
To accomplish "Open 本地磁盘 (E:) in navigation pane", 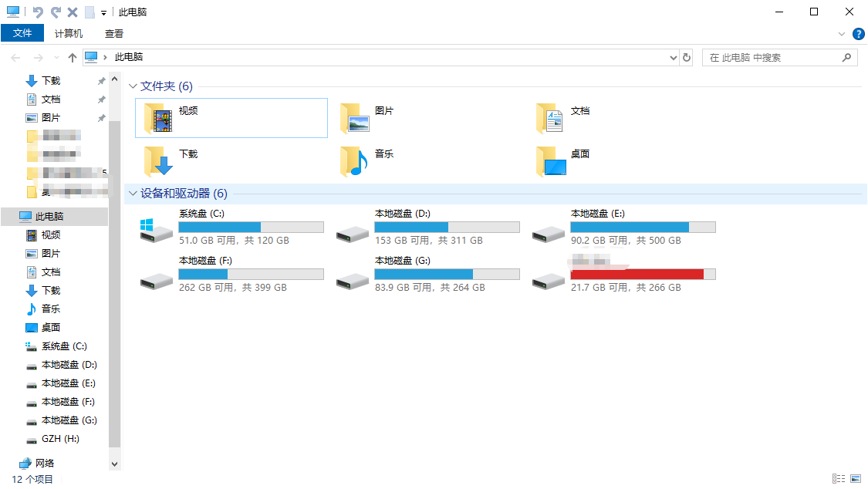I will coord(69,383).
